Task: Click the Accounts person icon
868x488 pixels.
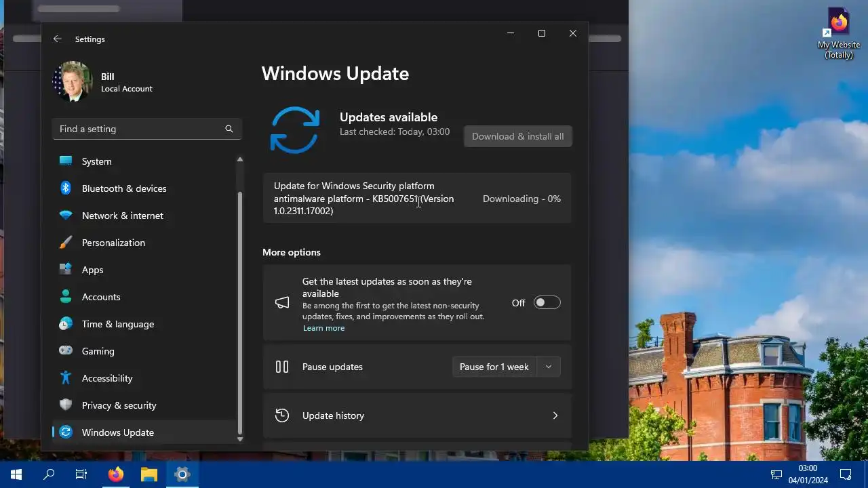Action: [66, 297]
